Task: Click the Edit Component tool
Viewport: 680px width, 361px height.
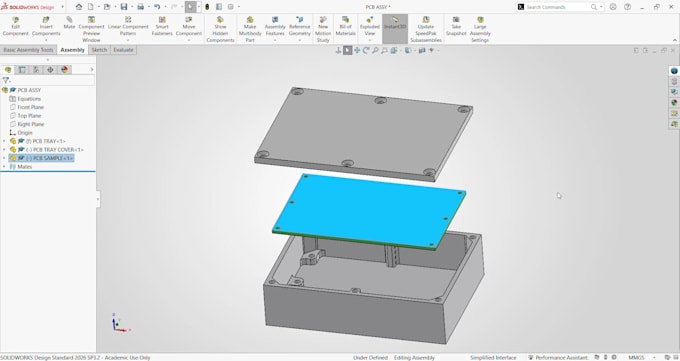Action: [x=16, y=26]
